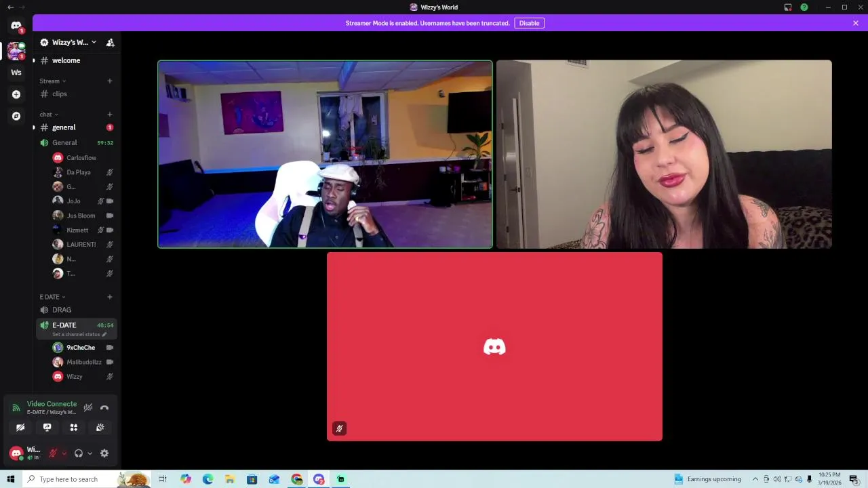The image size is (868, 488).
Task: Share your screen icon
Action: click(47, 428)
